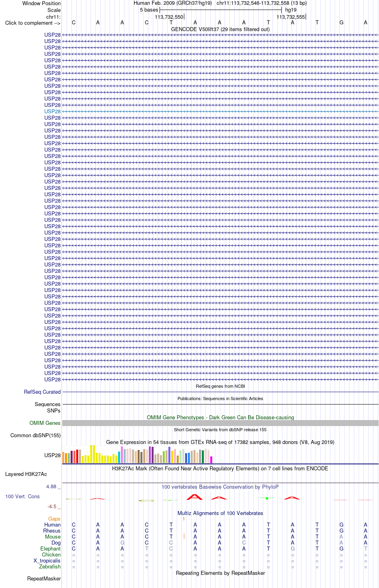Select the Rhesus alignment row label
379x588 pixels.
pyautogui.click(x=52, y=531)
